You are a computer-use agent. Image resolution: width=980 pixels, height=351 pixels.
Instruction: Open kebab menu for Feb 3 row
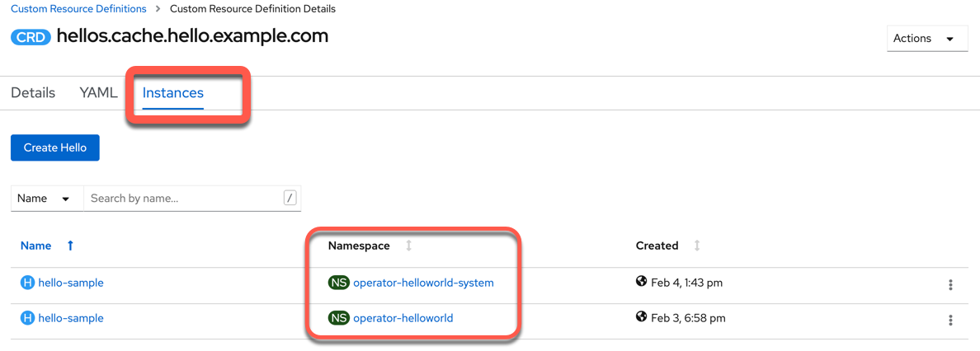(950, 321)
